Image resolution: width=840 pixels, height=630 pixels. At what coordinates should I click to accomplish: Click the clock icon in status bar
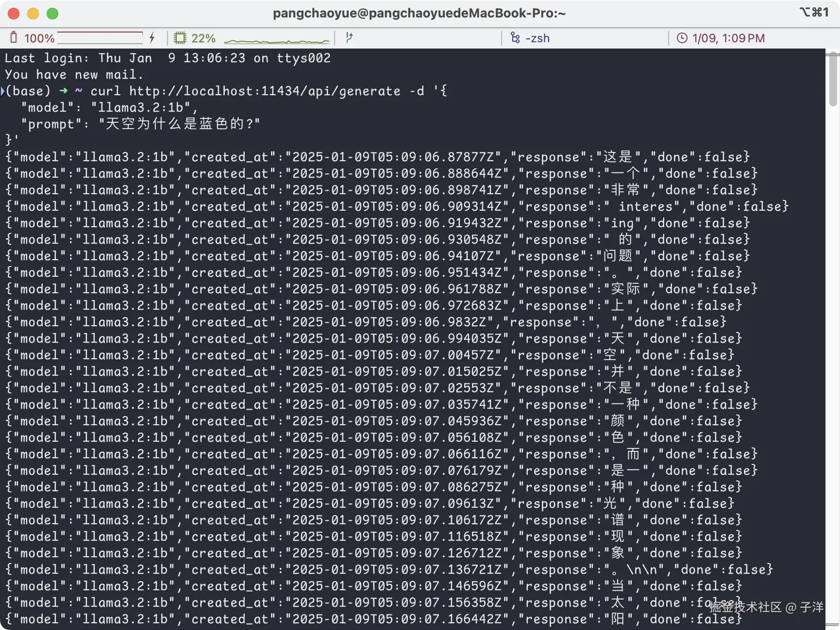point(682,38)
